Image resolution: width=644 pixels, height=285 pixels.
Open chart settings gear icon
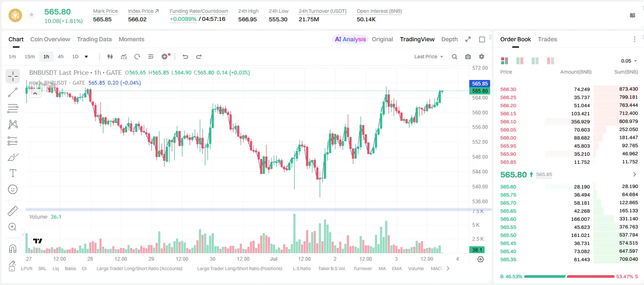(x=482, y=57)
